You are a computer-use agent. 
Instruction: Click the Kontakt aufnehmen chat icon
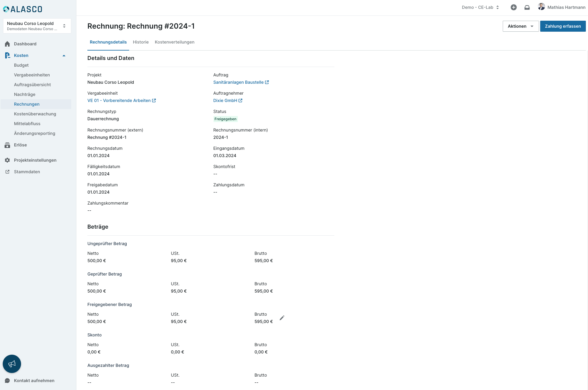7,381
